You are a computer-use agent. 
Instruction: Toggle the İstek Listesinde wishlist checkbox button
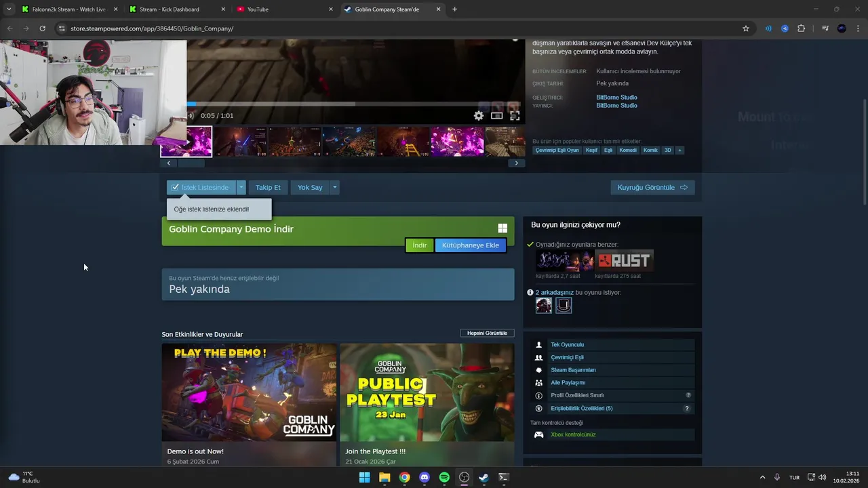(x=201, y=187)
